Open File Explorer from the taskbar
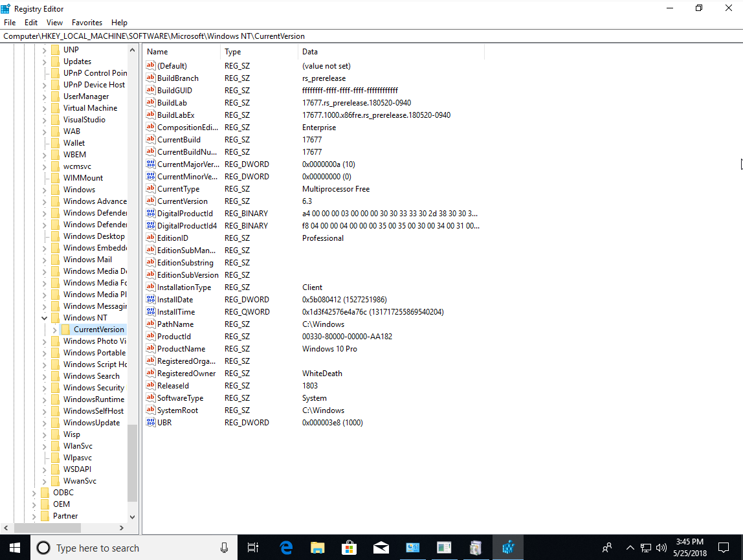 point(317,548)
